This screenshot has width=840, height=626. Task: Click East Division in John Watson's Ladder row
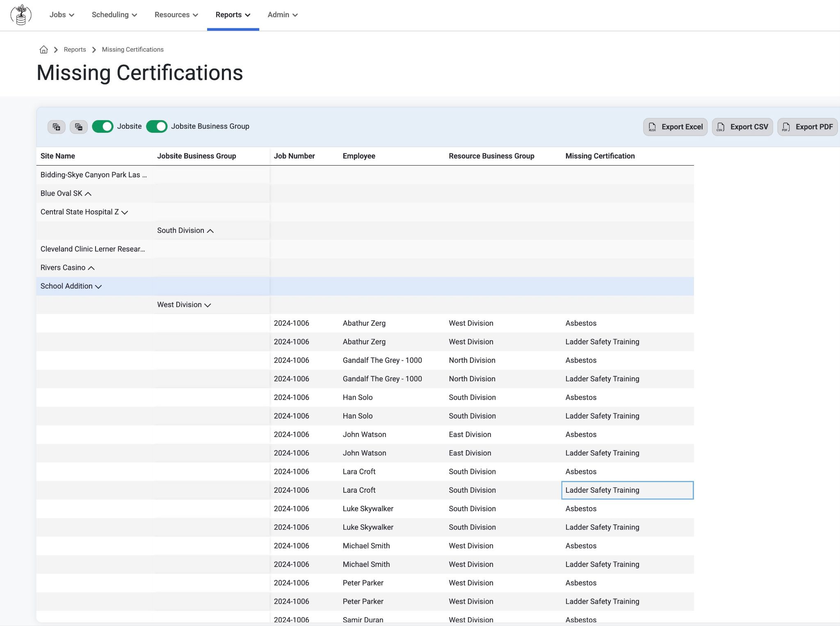click(x=470, y=453)
